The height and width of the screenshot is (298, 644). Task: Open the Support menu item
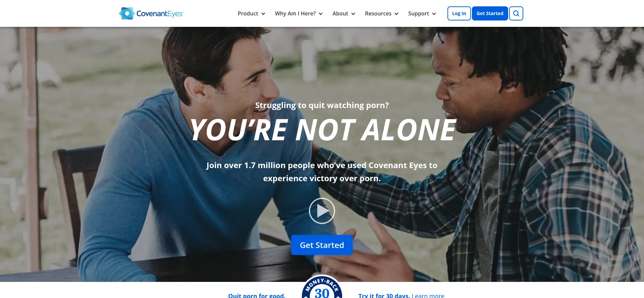[x=418, y=13]
